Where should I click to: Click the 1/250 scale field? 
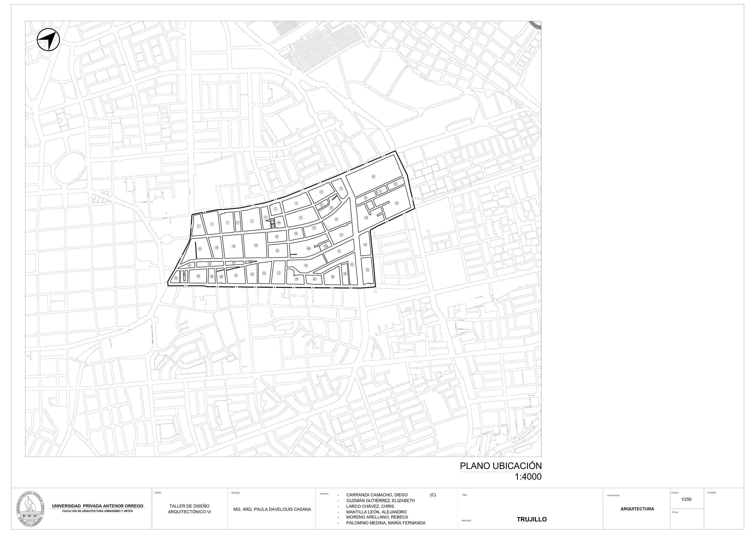[x=686, y=499]
